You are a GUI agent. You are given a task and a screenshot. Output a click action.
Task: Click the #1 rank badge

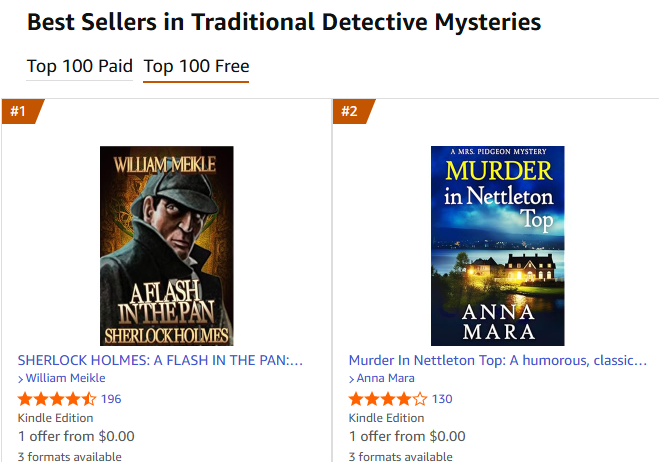pyautogui.click(x=19, y=111)
